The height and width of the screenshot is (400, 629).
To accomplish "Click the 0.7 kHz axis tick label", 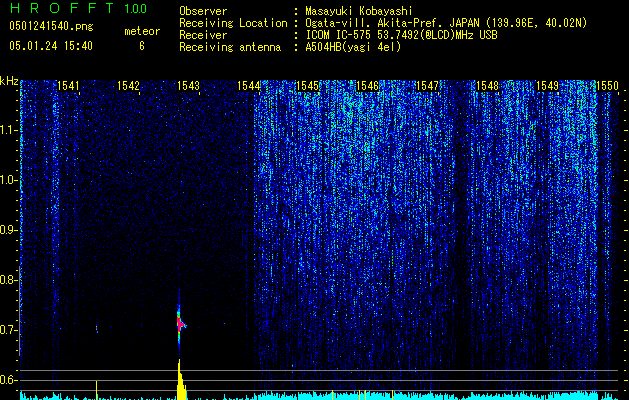I will (8, 330).
